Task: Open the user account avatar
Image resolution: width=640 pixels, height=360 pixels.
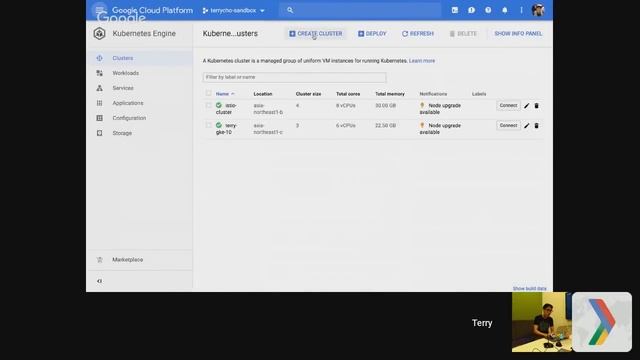Action: [538, 10]
